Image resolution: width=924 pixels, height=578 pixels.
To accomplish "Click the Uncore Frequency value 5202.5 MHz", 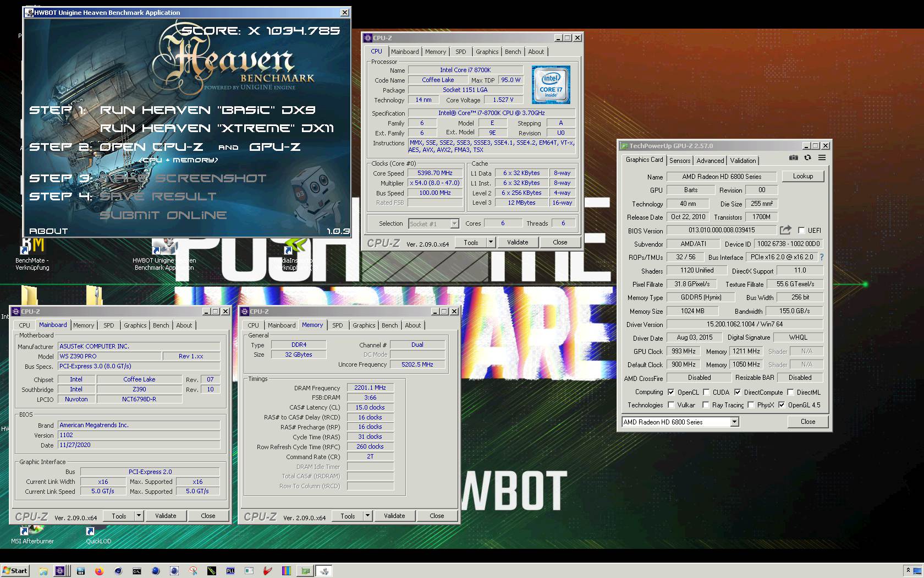I will [417, 364].
